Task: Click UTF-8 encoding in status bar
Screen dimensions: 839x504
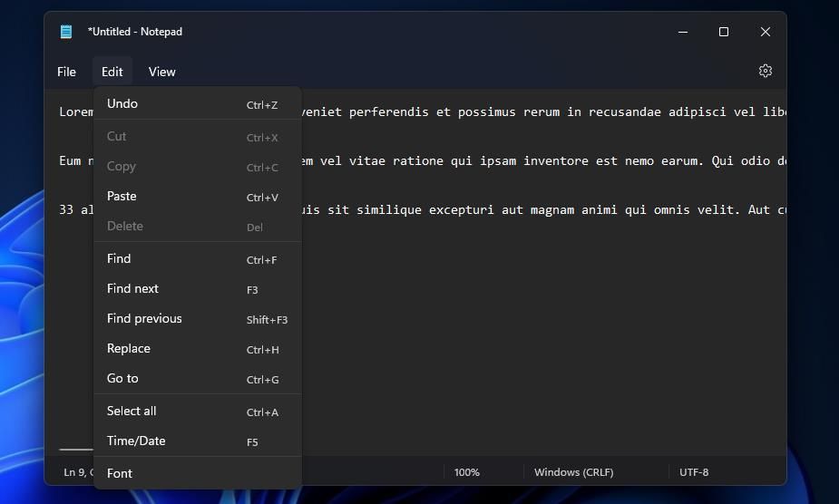Action: (x=694, y=472)
